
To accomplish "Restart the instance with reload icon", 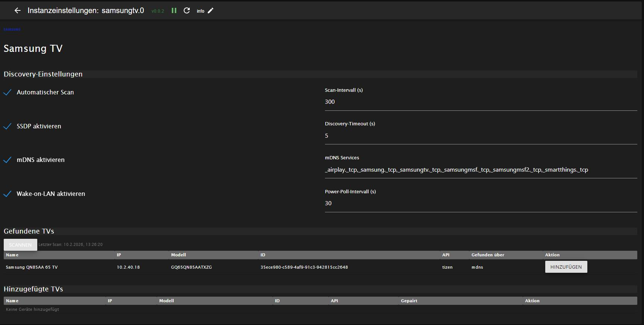I will [187, 11].
